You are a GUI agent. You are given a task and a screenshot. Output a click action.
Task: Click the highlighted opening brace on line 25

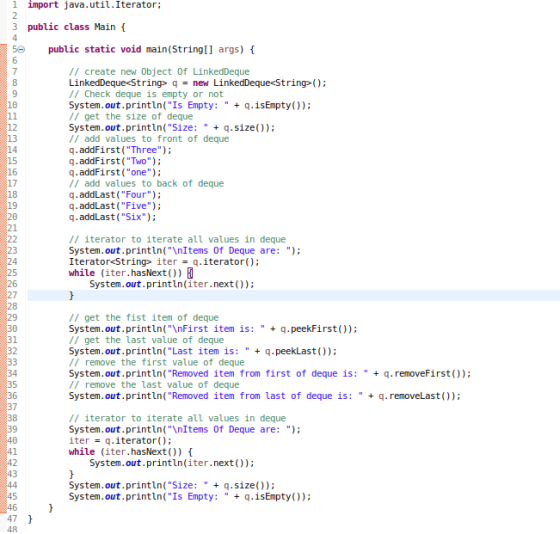tap(190, 273)
